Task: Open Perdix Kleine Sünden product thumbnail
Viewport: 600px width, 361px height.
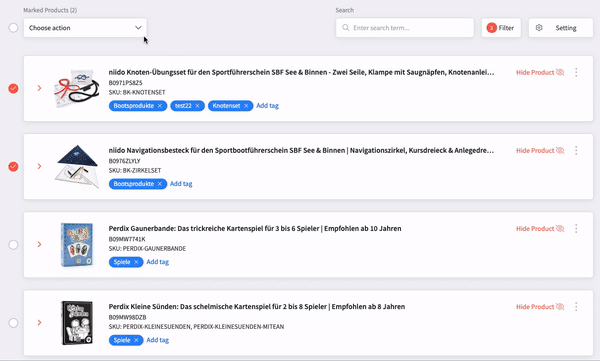Action: click(77, 322)
